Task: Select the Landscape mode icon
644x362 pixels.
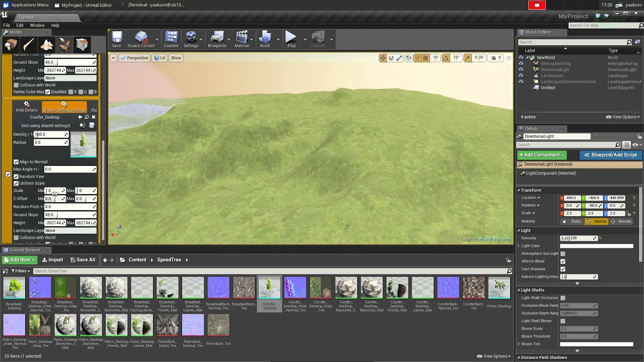Action: point(46,45)
